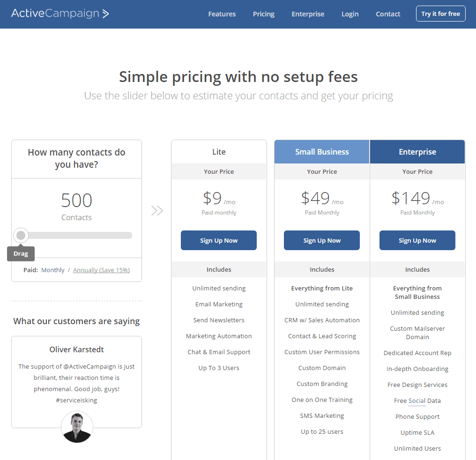Click the double chevron arrow icon
Screen dimensions: 476x460
click(x=157, y=211)
